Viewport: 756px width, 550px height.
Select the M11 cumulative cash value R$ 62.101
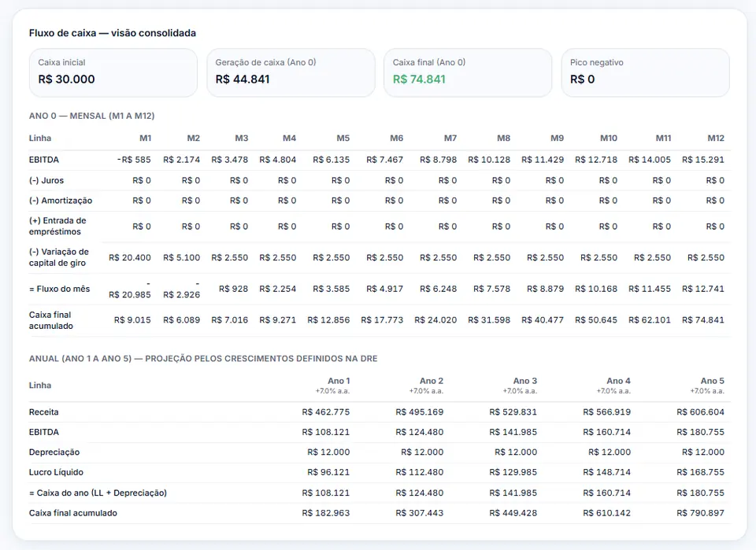click(x=650, y=319)
